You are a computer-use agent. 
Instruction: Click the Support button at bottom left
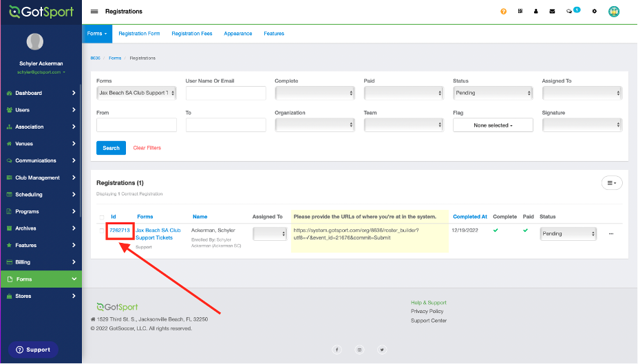click(x=33, y=350)
